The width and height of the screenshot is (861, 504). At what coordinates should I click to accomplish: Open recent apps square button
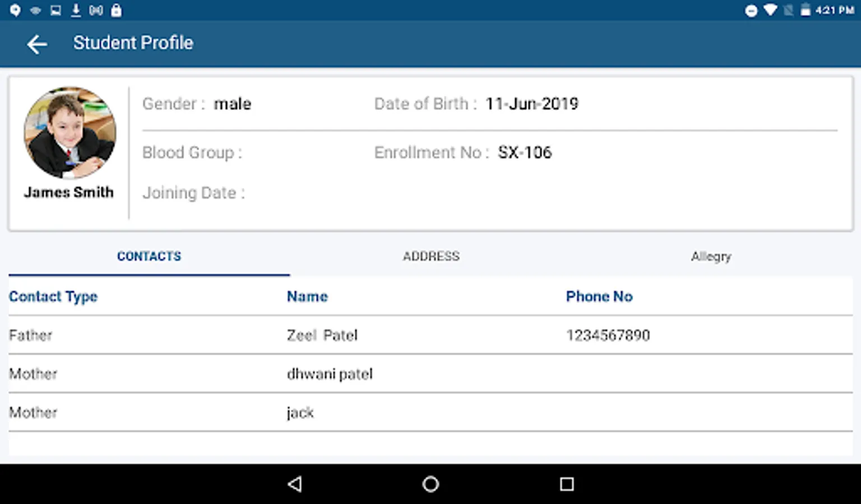click(x=567, y=484)
